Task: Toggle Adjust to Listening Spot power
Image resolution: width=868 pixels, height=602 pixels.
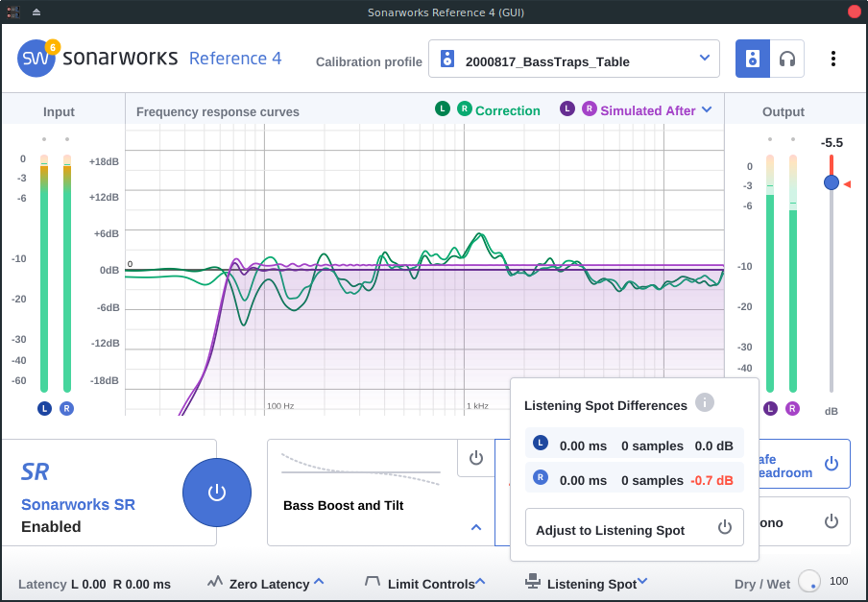Action: (725, 527)
